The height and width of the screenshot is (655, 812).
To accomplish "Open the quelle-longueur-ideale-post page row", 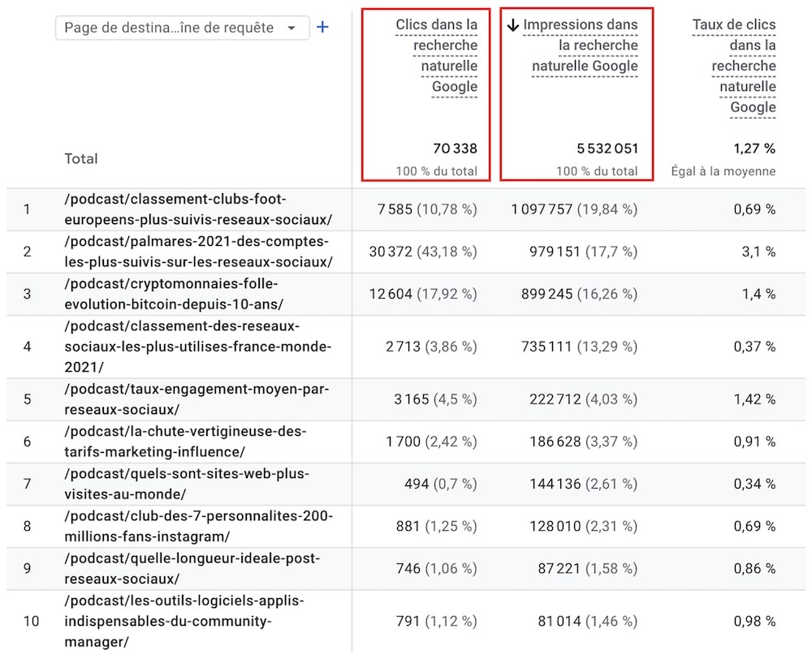I will click(x=192, y=569).
